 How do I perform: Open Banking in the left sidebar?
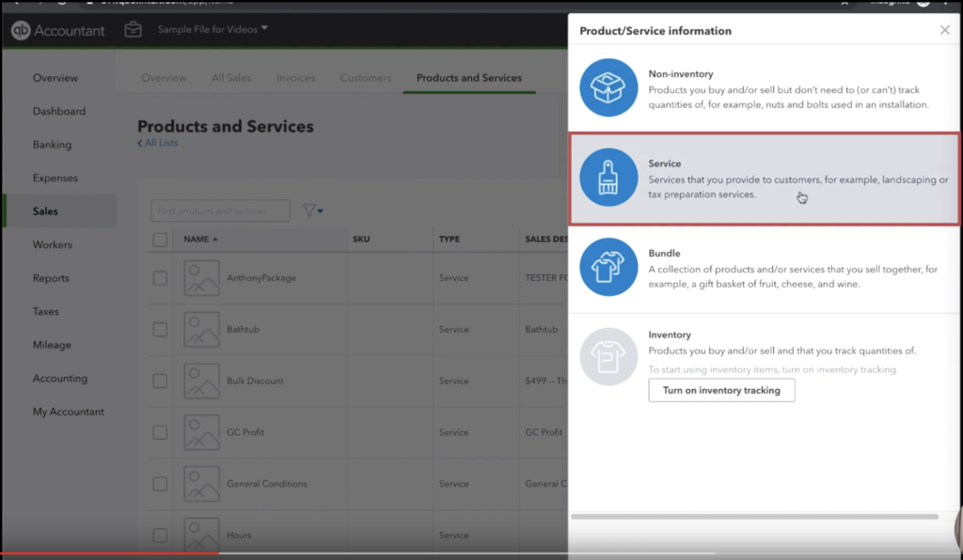pyautogui.click(x=52, y=145)
